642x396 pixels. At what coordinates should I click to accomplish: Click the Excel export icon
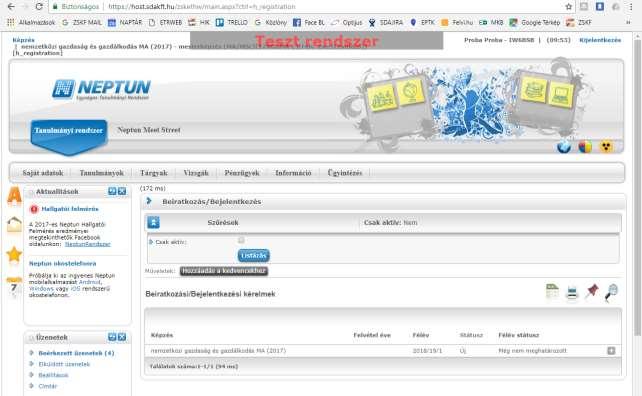coord(552,292)
